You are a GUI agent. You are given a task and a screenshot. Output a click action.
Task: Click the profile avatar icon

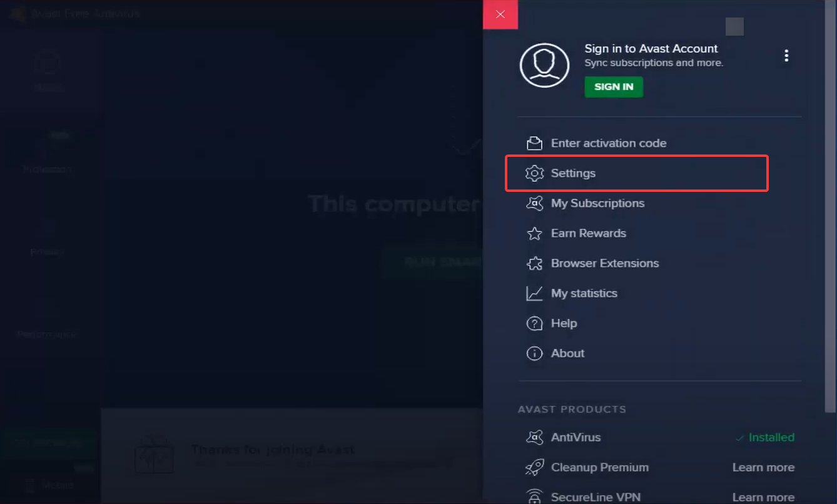point(544,65)
